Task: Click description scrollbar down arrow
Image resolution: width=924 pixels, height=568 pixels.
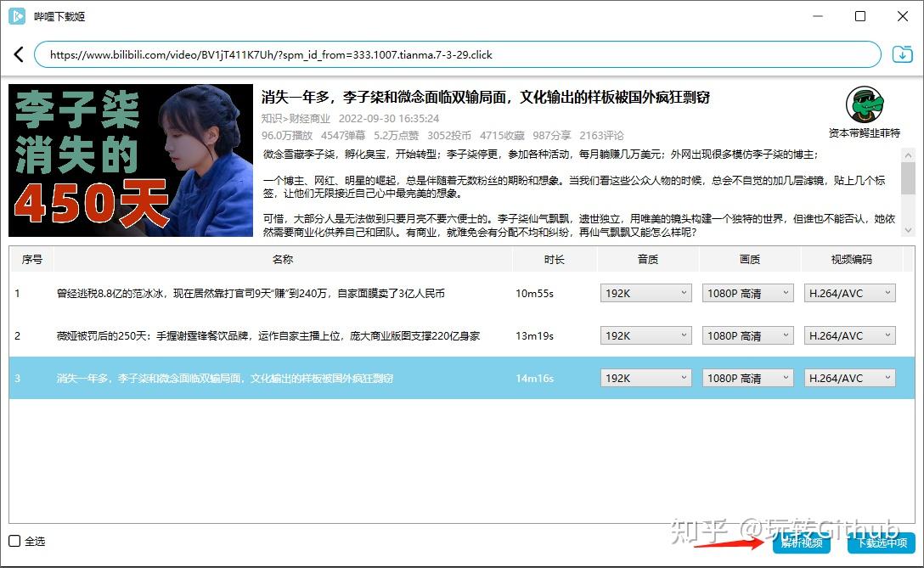Action: 908,230
